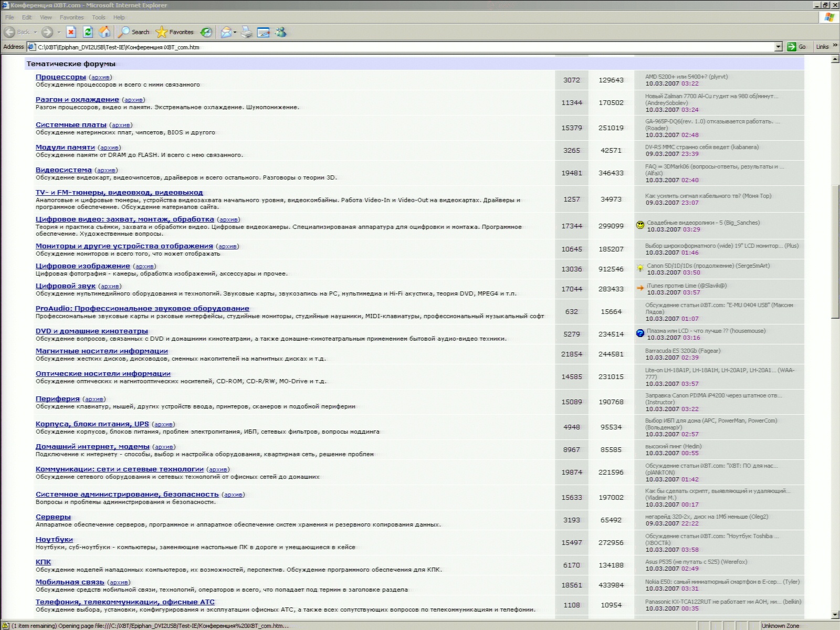This screenshot has height=630, width=840.
Task: Open the History toolbar icon
Action: [x=206, y=32]
